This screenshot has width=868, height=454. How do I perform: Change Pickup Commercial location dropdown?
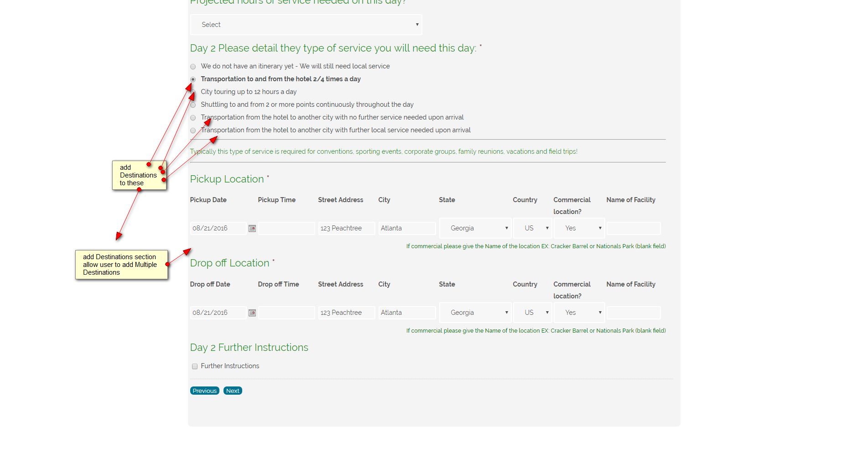[579, 228]
